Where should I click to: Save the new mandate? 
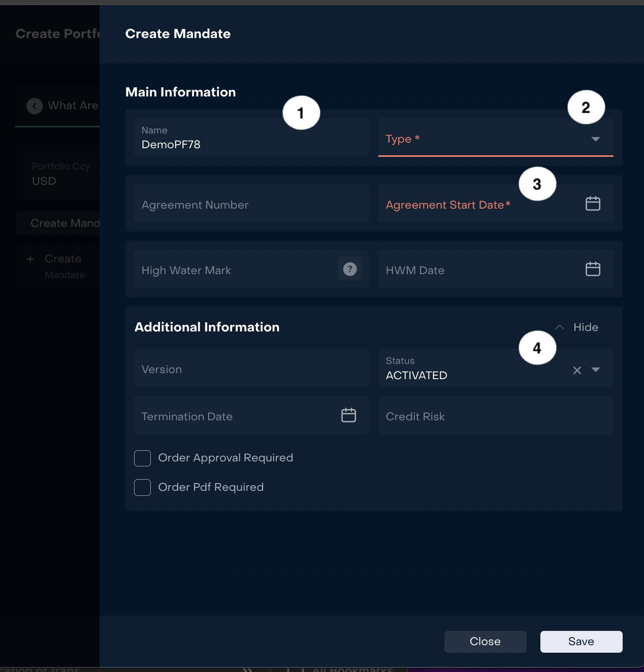(581, 642)
